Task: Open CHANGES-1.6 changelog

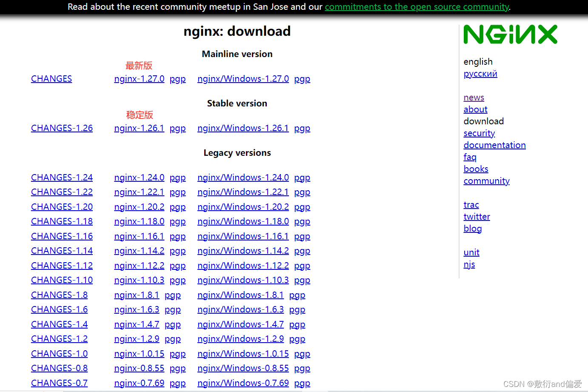Action: click(x=59, y=309)
